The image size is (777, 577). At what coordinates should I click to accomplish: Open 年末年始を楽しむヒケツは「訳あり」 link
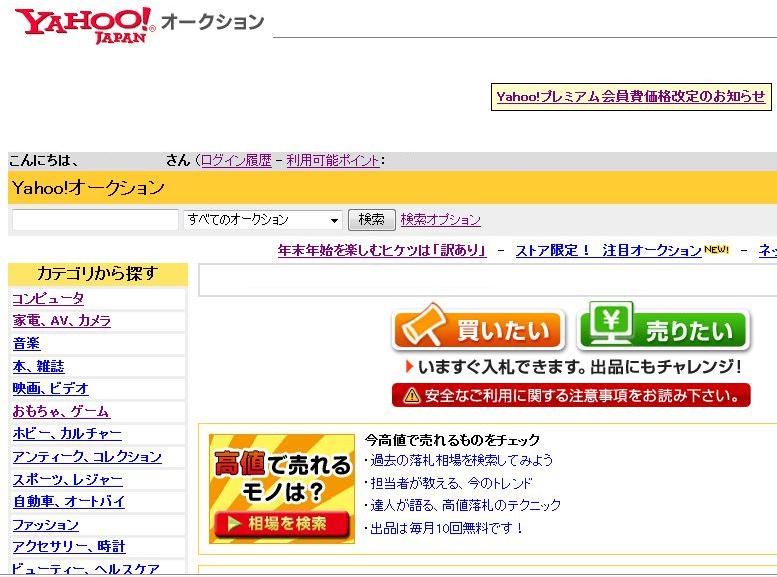point(382,250)
